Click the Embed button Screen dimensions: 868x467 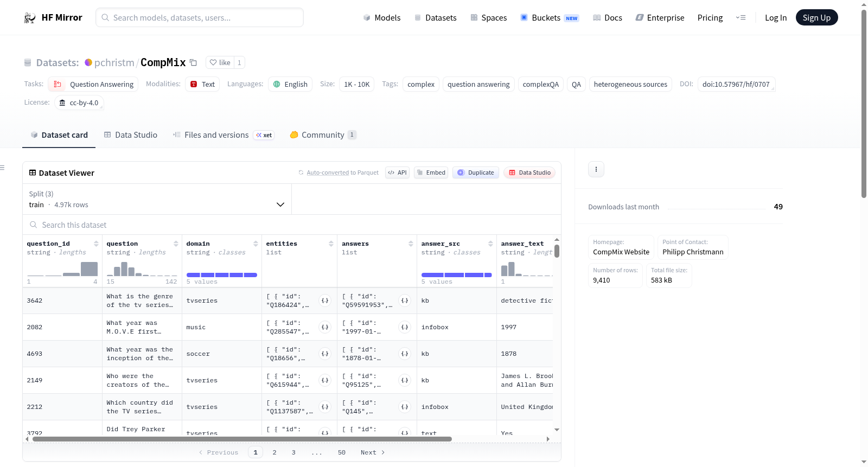tap(431, 172)
